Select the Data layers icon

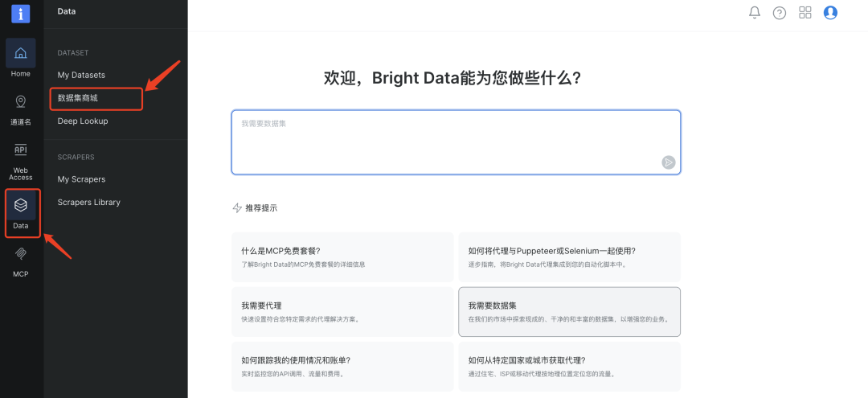[20, 205]
